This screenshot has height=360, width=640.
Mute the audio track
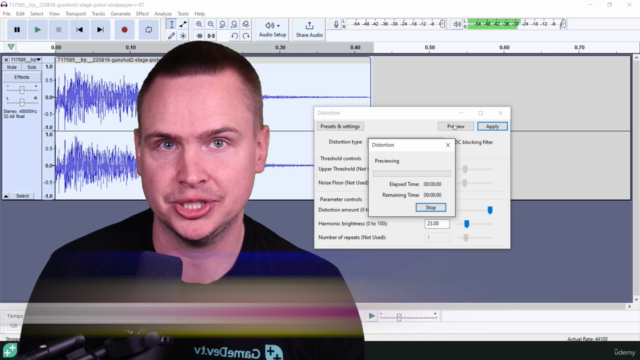[x=12, y=67]
